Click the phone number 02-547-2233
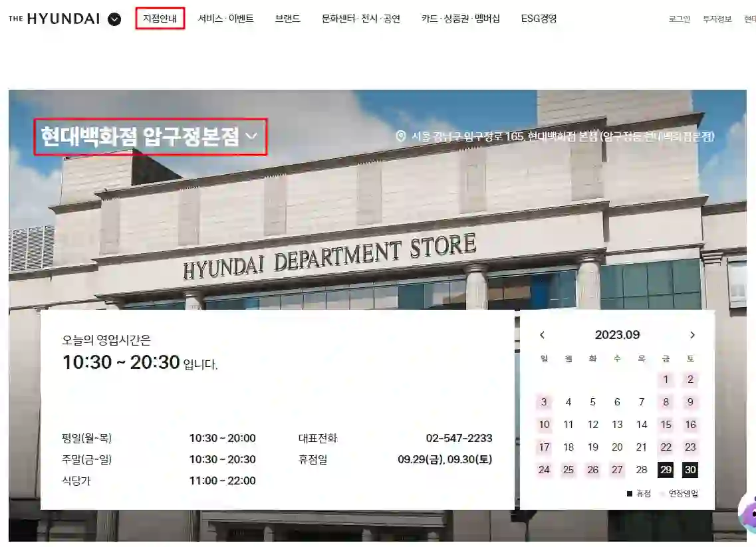This screenshot has width=756, height=547. point(459,438)
